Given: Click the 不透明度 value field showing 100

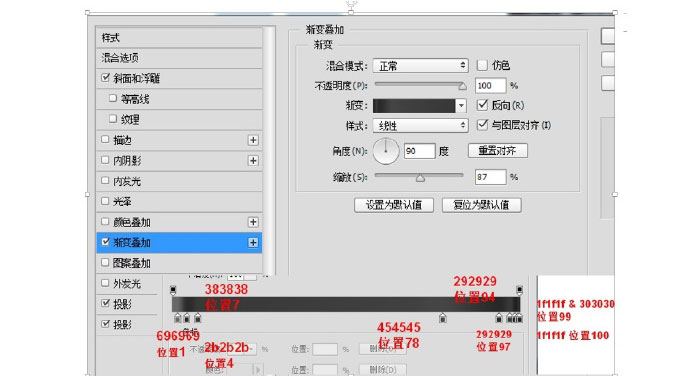Looking at the screenshot, I should click(490, 85).
